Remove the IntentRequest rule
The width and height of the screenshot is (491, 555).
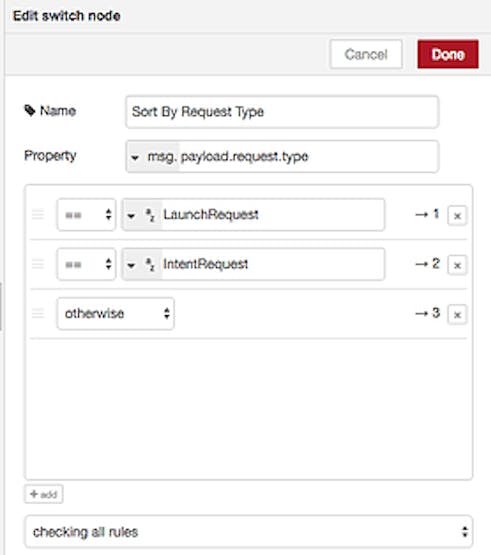[x=457, y=265]
